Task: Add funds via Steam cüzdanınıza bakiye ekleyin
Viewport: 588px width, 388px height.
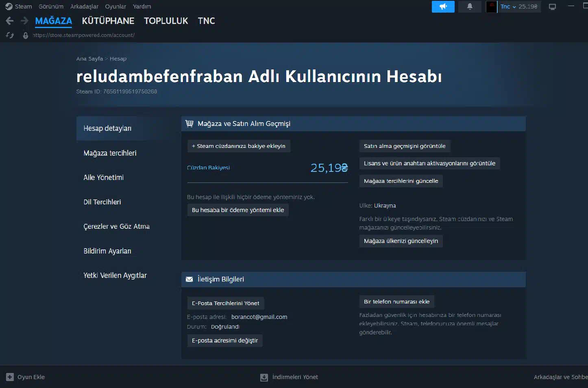Action: click(239, 146)
